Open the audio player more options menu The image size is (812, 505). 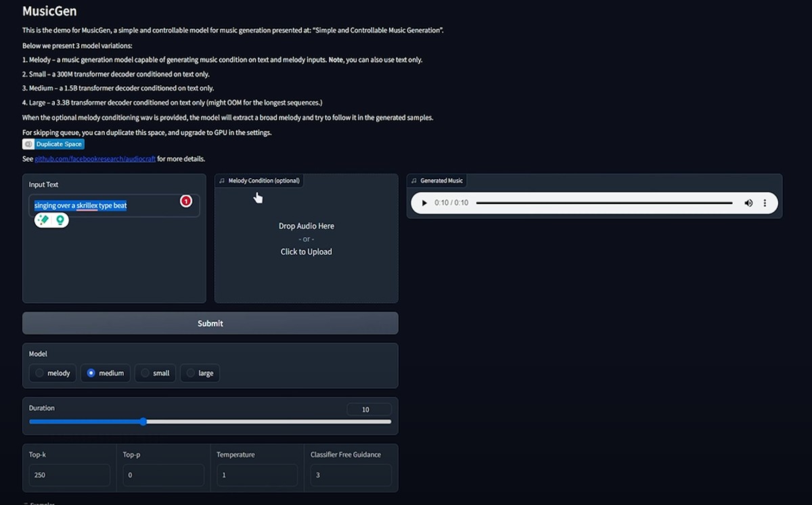coord(765,203)
